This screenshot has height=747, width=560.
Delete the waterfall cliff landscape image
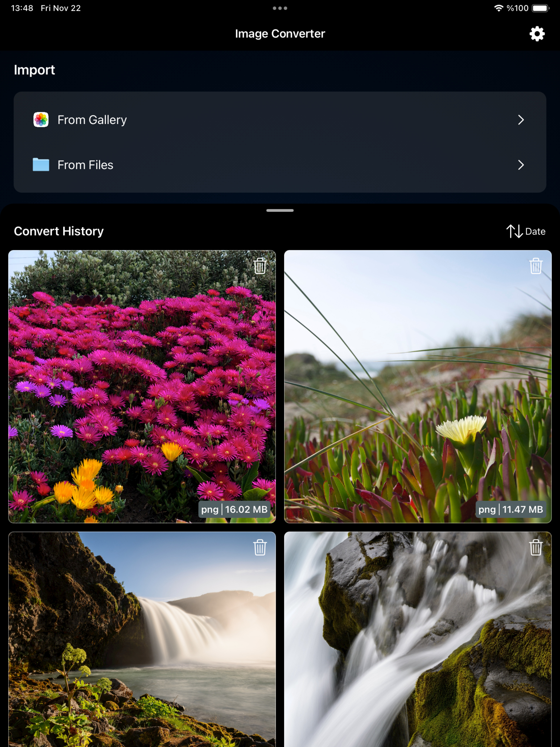(260, 547)
